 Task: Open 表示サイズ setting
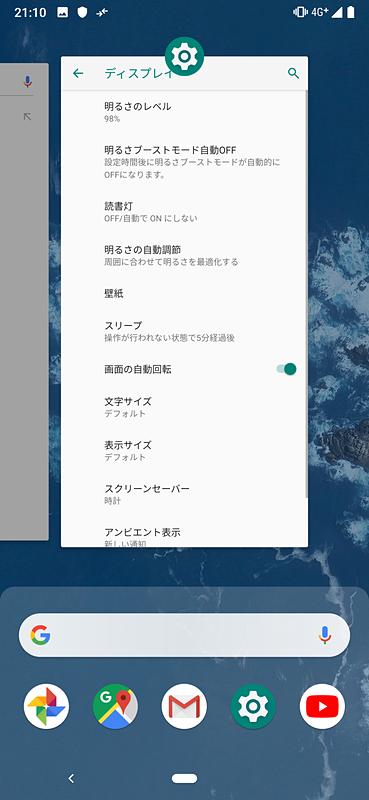click(x=184, y=451)
